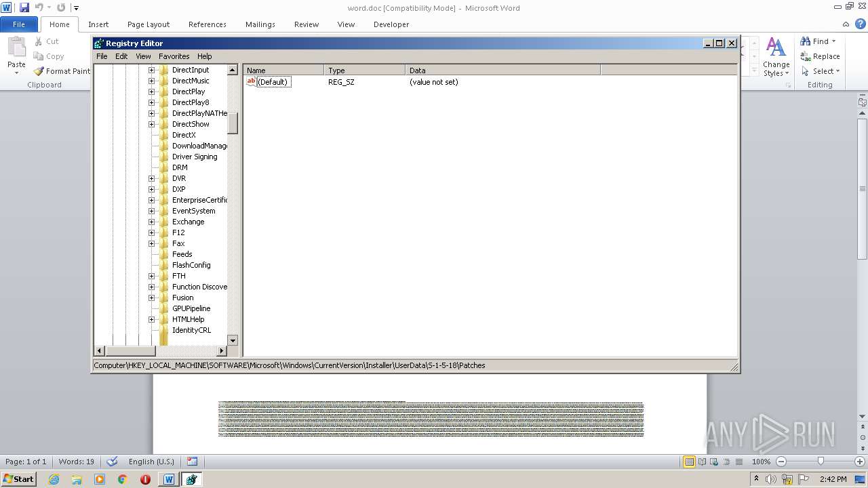
Task: Click the zoom out minus button
Action: point(781,462)
